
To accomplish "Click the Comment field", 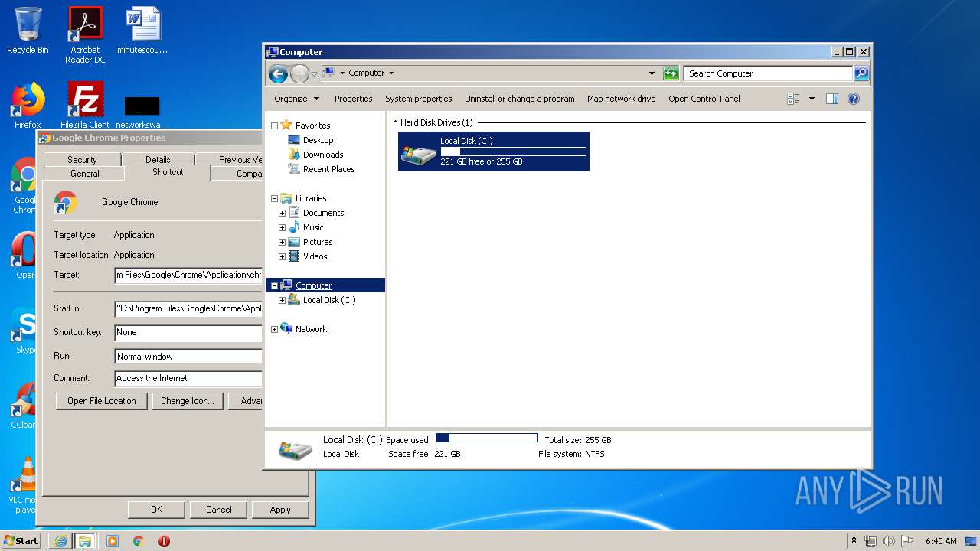I will pyautogui.click(x=188, y=378).
